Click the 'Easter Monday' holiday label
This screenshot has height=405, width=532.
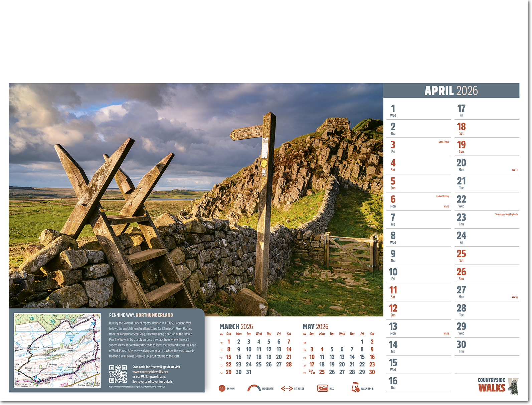tap(442, 196)
